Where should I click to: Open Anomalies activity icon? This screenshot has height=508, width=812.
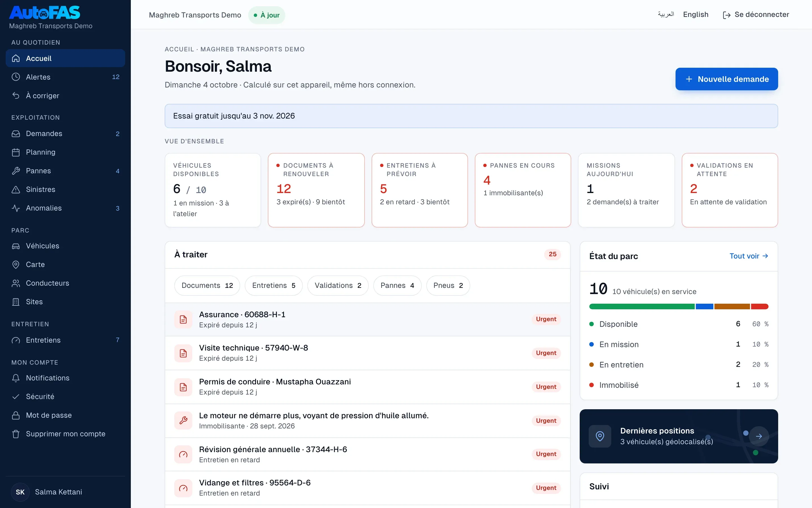click(16, 208)
